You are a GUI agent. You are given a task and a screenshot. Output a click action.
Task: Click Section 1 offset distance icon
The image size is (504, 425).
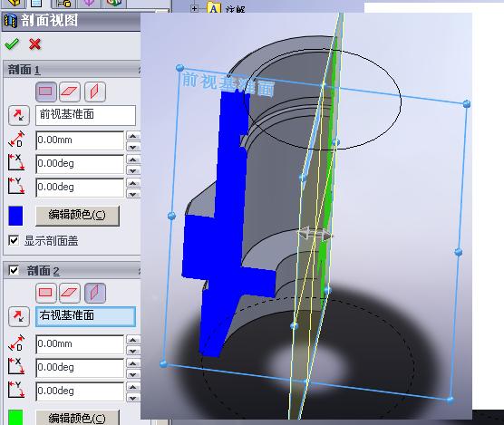pyautogui.click(x=16, y=139)
